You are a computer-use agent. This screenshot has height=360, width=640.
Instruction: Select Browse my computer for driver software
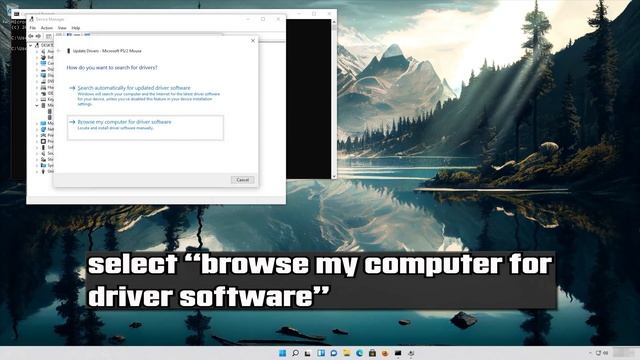click(145, 127)
